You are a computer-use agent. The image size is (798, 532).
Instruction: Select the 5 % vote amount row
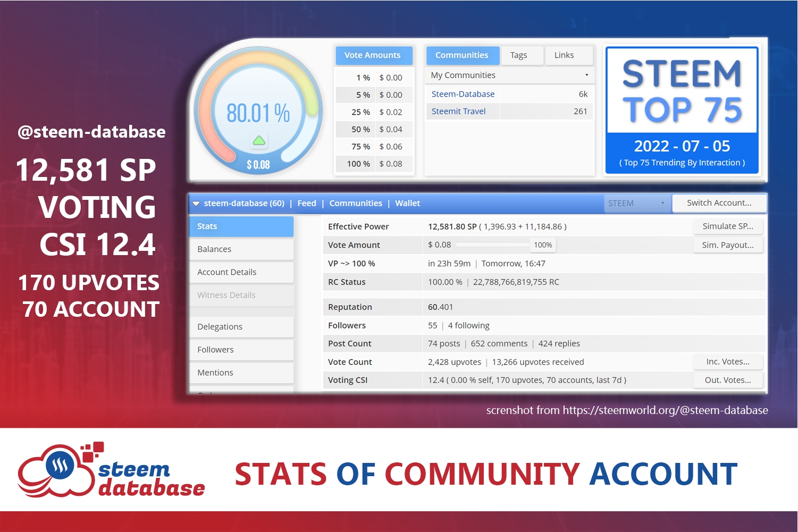[x=374, y=95]
